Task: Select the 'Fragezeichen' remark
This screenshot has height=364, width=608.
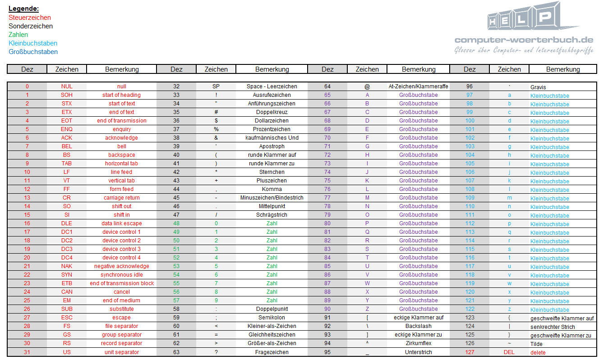Action: click(x=272, y=352)
